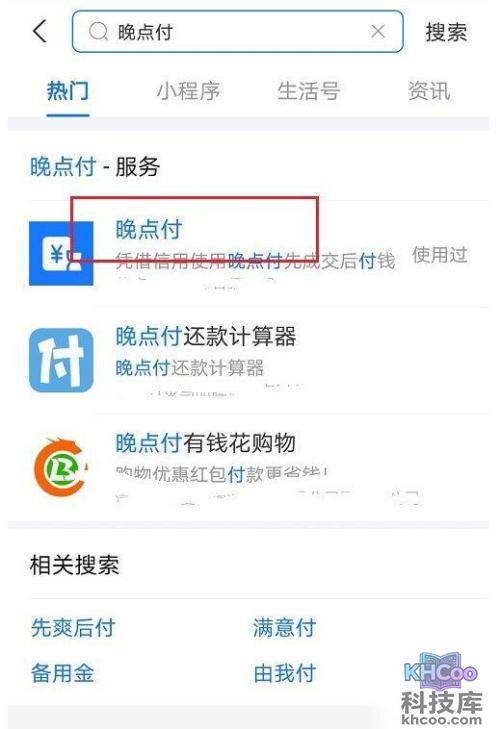Image resolution: width=500 pixels, height=729 pixels.
Task: Open the orange dragon 有钱花购物 icon
Action: click(x=61, y=466)
